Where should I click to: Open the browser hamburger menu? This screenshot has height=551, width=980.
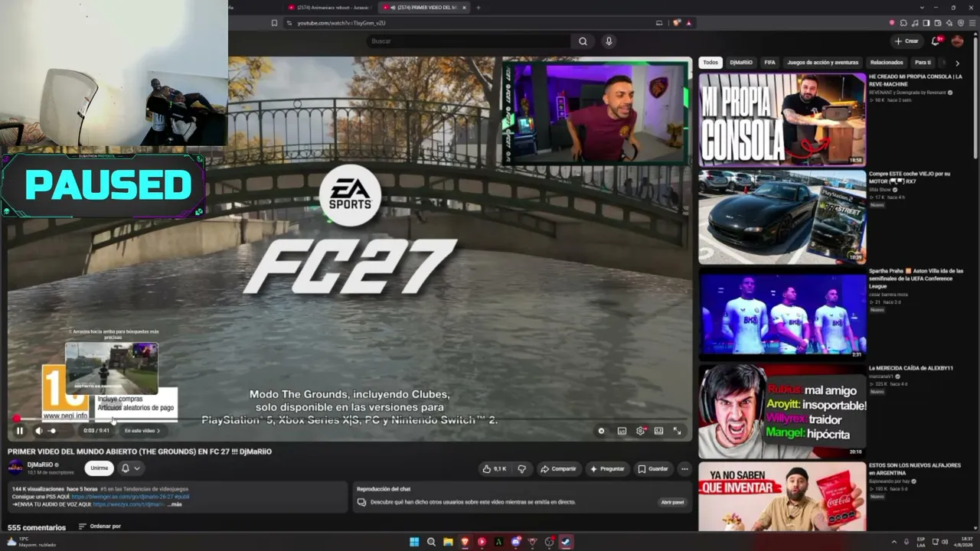[x=972, y=23]
